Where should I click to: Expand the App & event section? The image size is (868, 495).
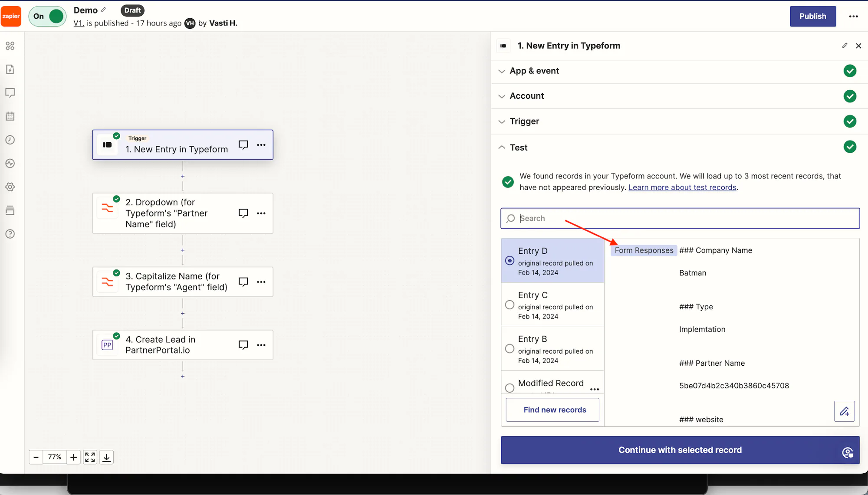pos(679,71)
